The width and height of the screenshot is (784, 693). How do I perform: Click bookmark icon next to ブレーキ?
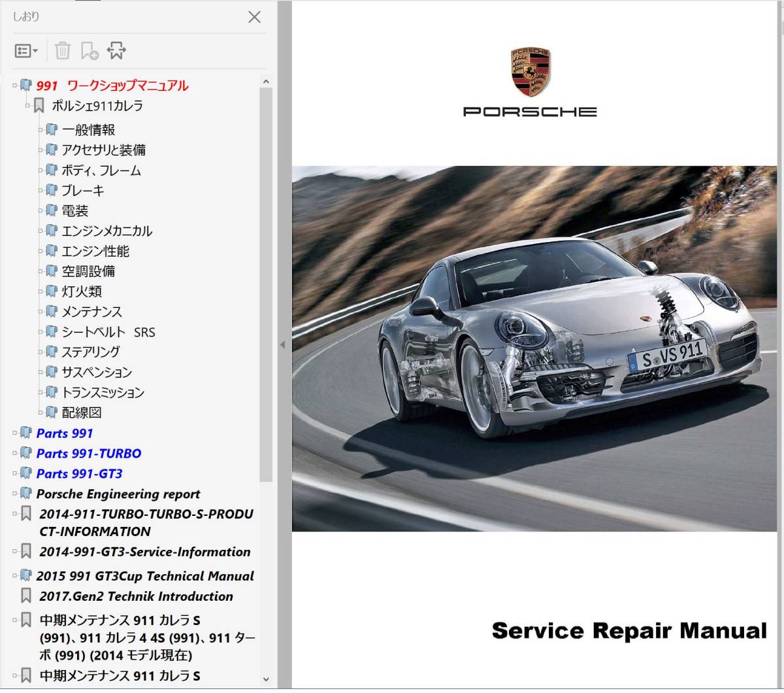point(52,190)
